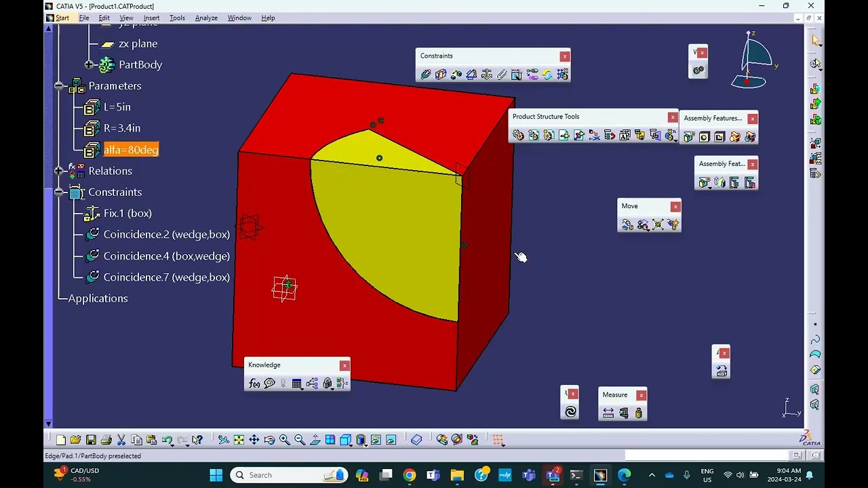Select the alfa=80deg parameter
The image size is (868, 488).
coord(131,150)
